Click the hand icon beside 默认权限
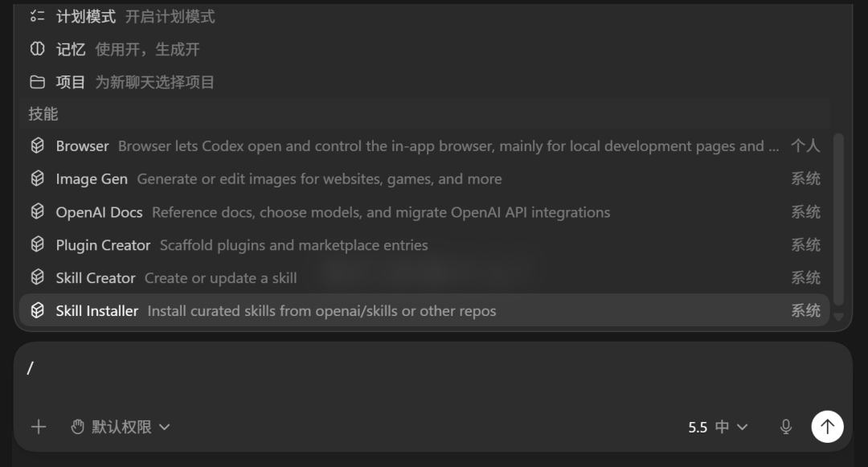The image size is (868, 467). 77,427
